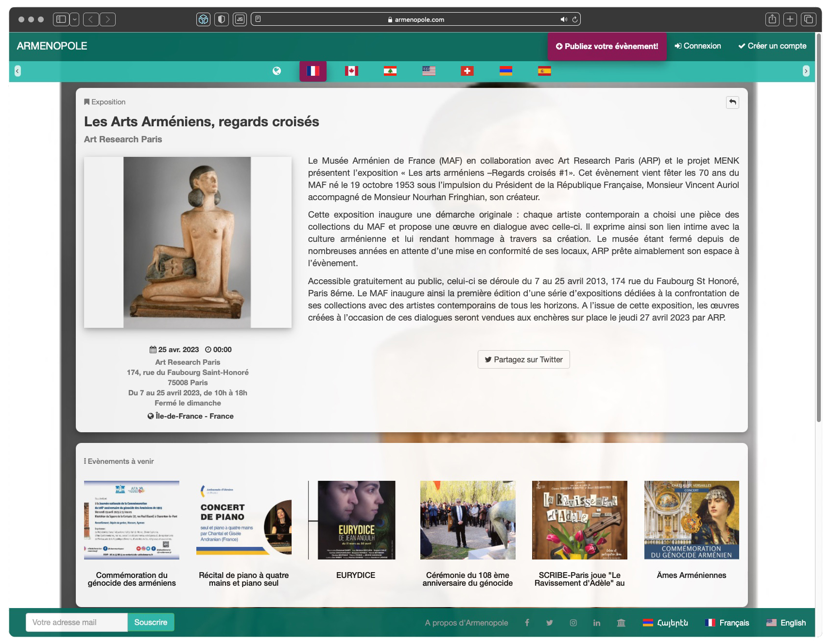Open the Instagram footer icon

(x=573, y=623)
